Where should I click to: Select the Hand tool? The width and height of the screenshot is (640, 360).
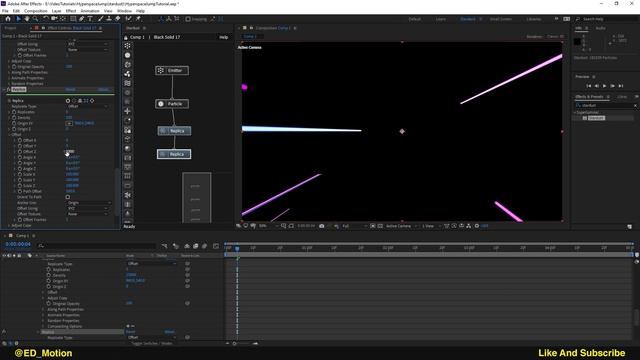coord(27,19)
